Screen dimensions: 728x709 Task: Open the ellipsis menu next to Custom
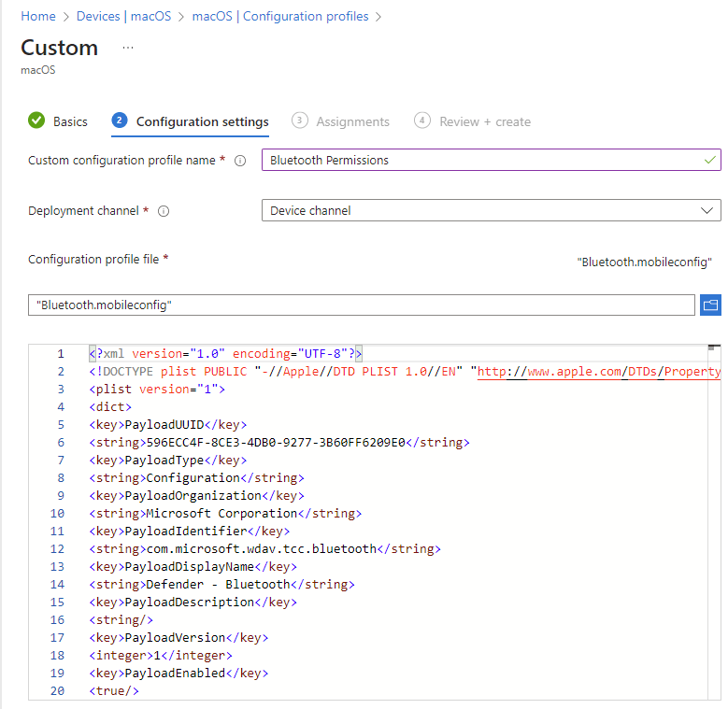click(128, 48)
